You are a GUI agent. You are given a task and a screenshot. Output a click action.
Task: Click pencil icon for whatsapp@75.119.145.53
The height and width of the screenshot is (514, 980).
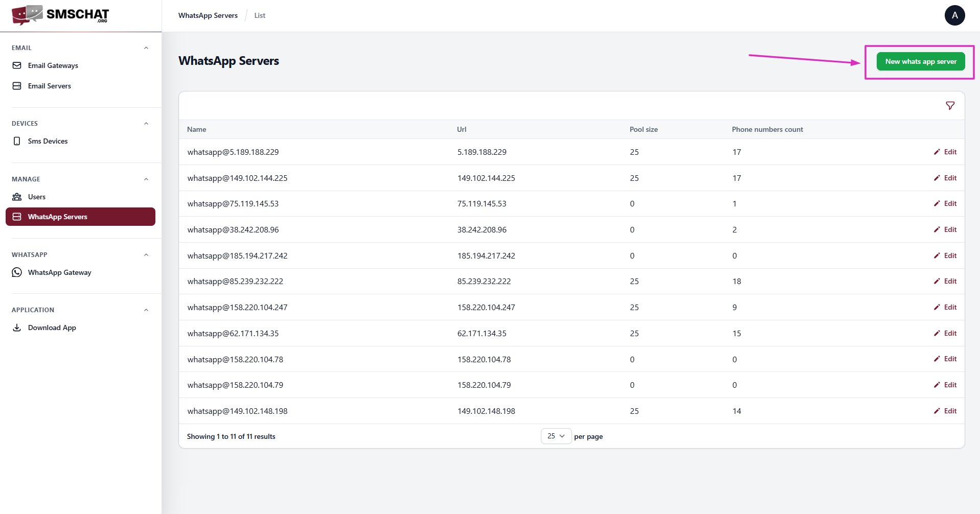coord(937,203)
